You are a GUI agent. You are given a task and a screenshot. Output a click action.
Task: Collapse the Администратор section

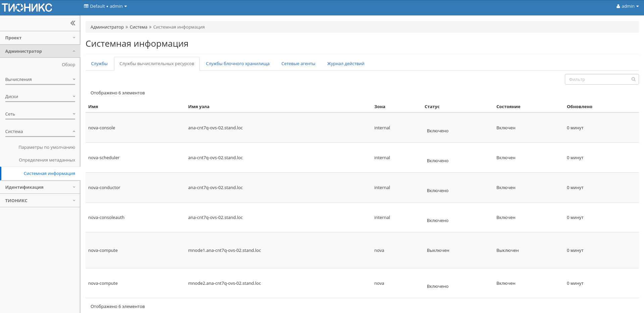tap(40, 51)
